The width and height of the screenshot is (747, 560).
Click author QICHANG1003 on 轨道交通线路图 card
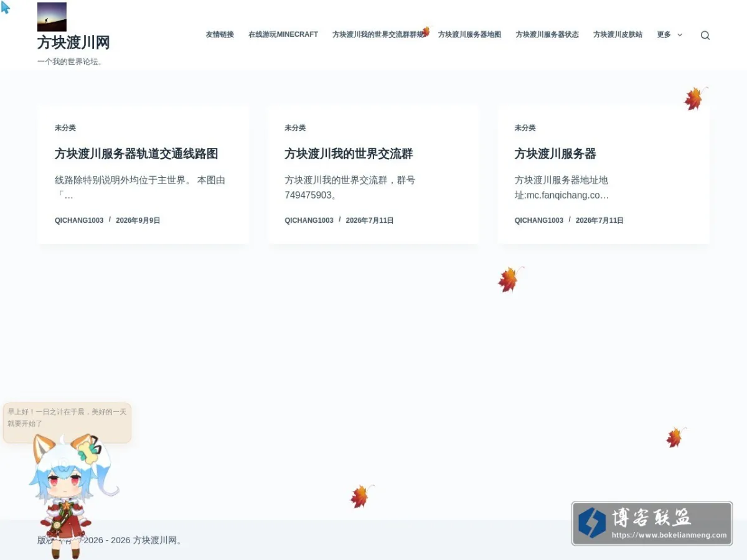[x=79, y=220]
